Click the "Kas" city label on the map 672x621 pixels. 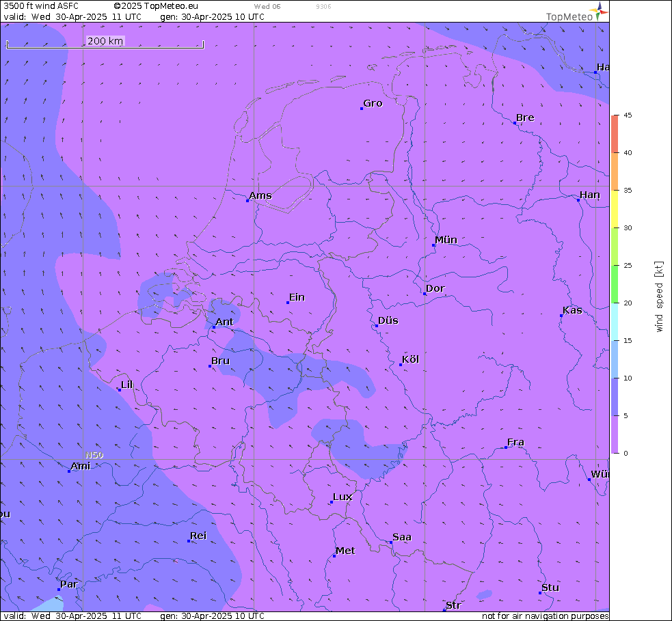tap(573, 310)
